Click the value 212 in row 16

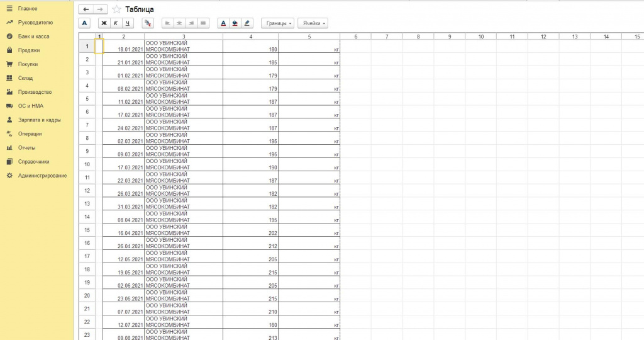tap(250, 244)
